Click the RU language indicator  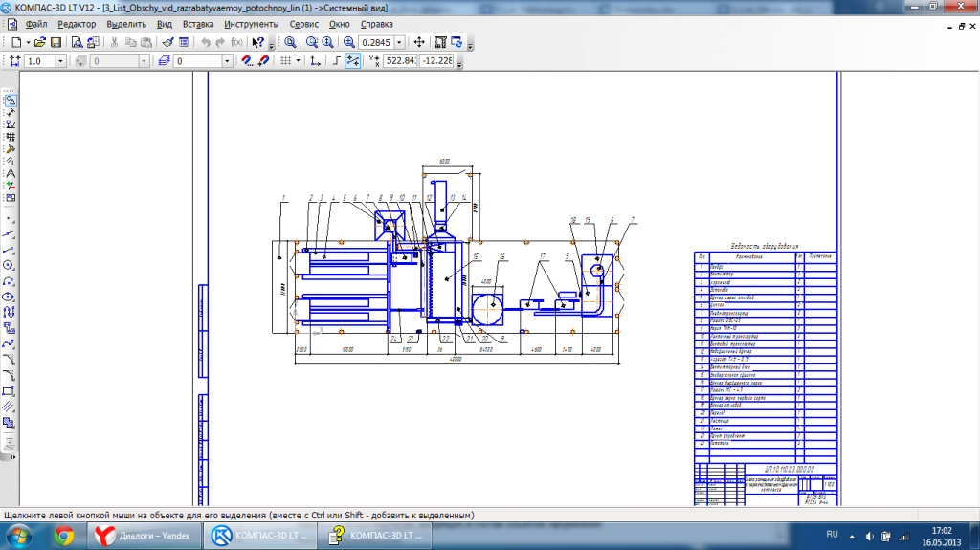(x=832, y=535)
